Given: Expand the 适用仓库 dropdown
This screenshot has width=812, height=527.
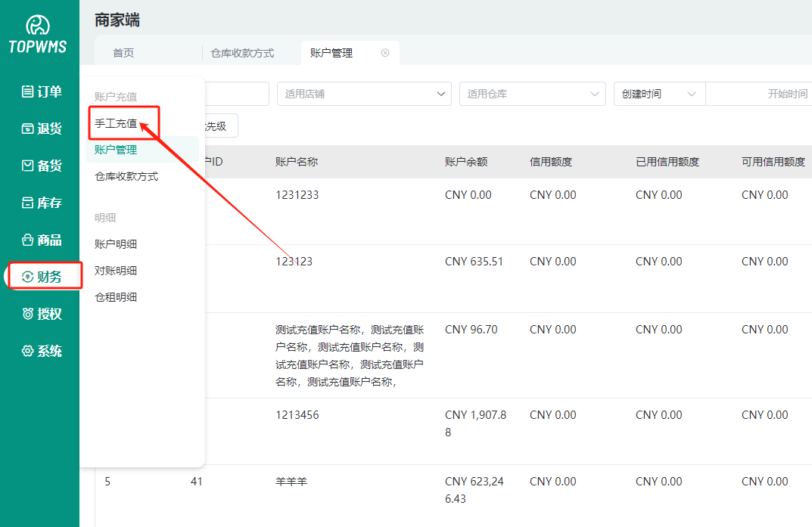Looking at the screenshot, I should pos(532,94).
